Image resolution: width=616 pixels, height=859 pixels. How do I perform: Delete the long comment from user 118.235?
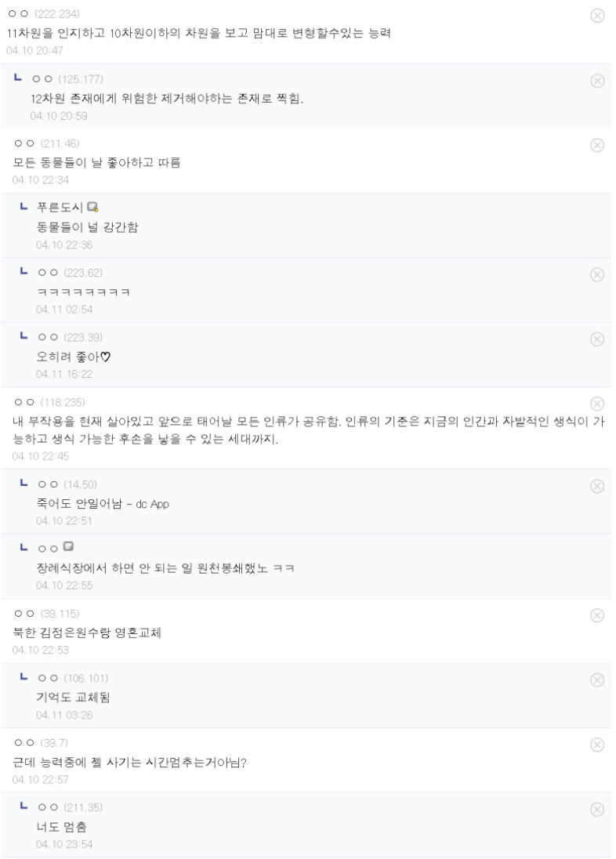[596, 404]
